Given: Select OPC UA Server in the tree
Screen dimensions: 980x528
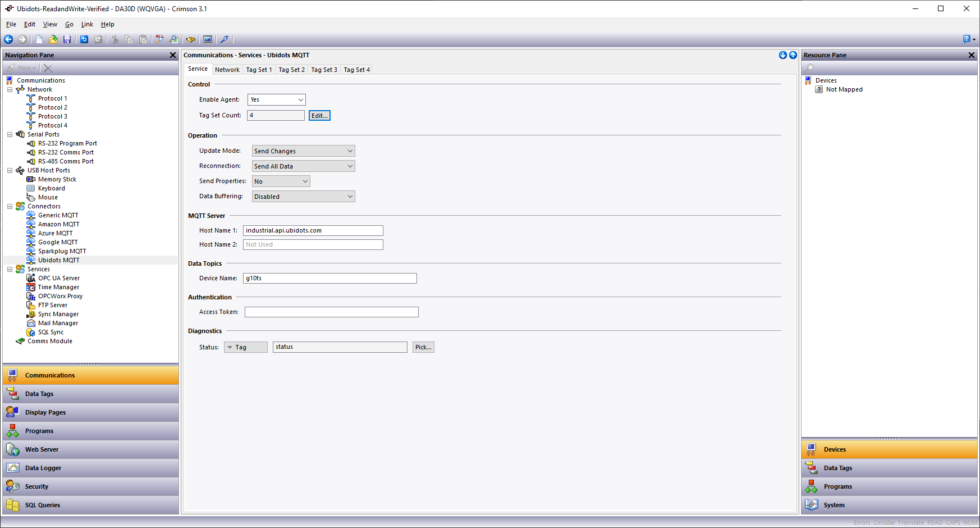Looking at the screenshot, I should pyautogui.click(x=59, y=278).
